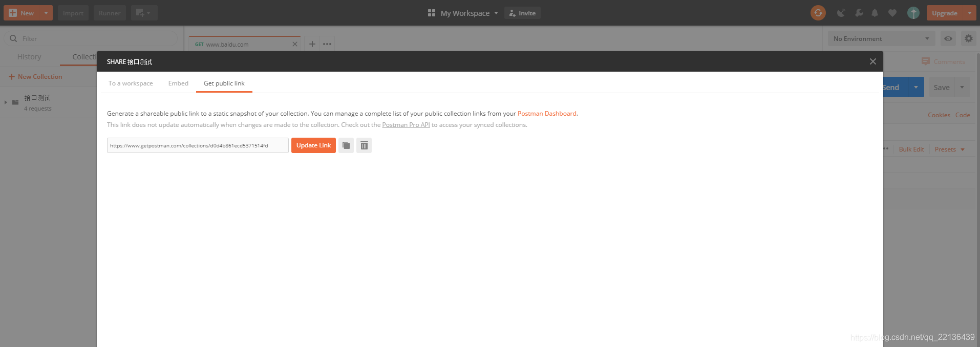Open the No Environment dropdown
This screenshot has height=347, width=980.
point(881,38)
